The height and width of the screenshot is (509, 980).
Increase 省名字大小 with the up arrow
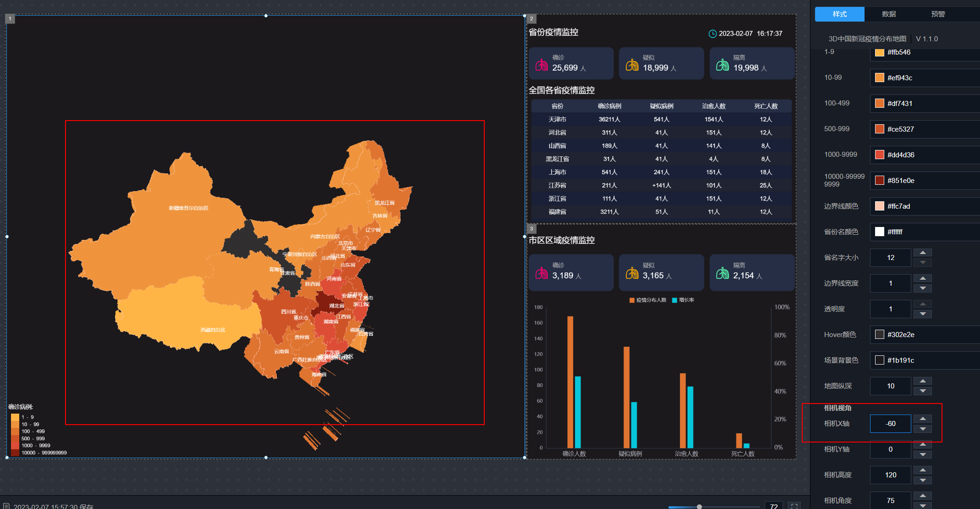[x=923, y=253]
